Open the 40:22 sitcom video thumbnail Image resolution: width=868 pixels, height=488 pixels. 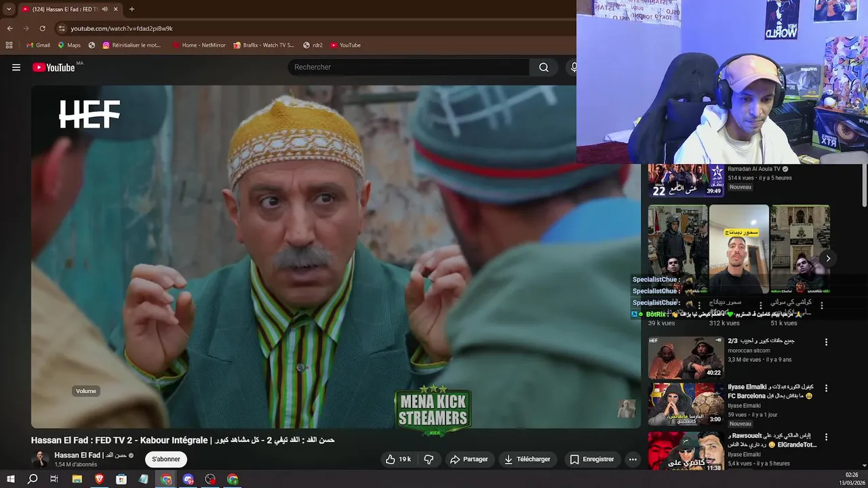tap(686, 357)
